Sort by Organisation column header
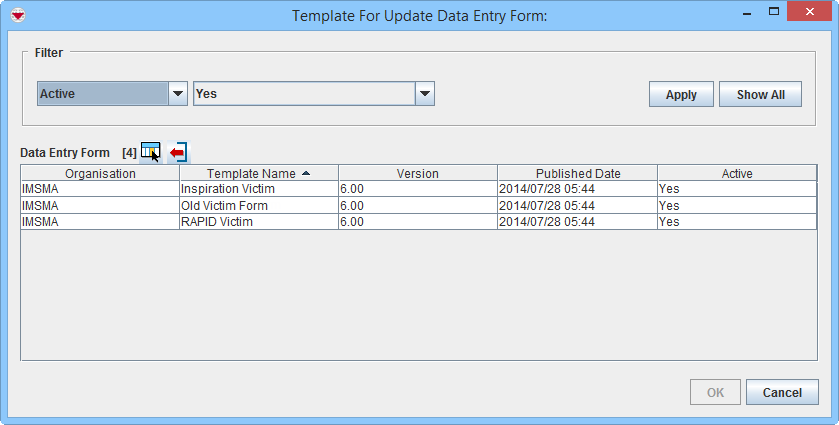This screenshot has width=839, height=425. 100,173
